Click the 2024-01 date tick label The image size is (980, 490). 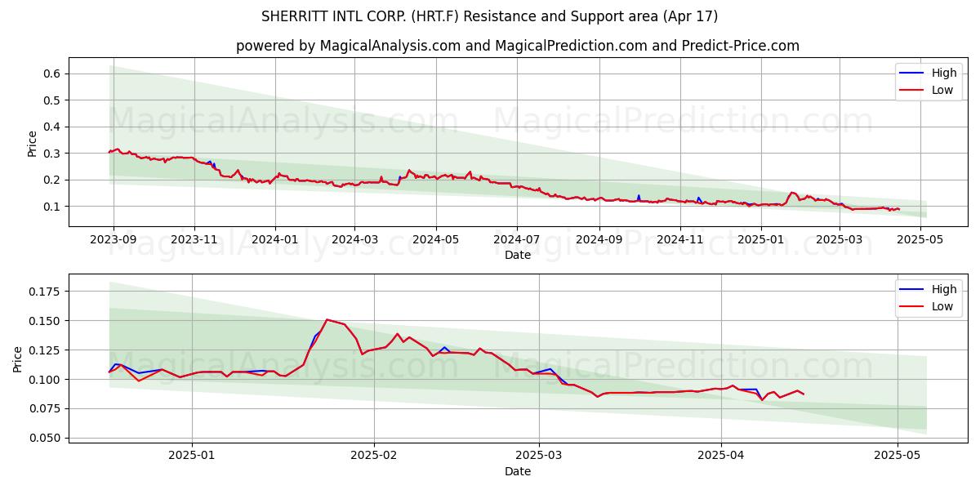coord(274,239)
